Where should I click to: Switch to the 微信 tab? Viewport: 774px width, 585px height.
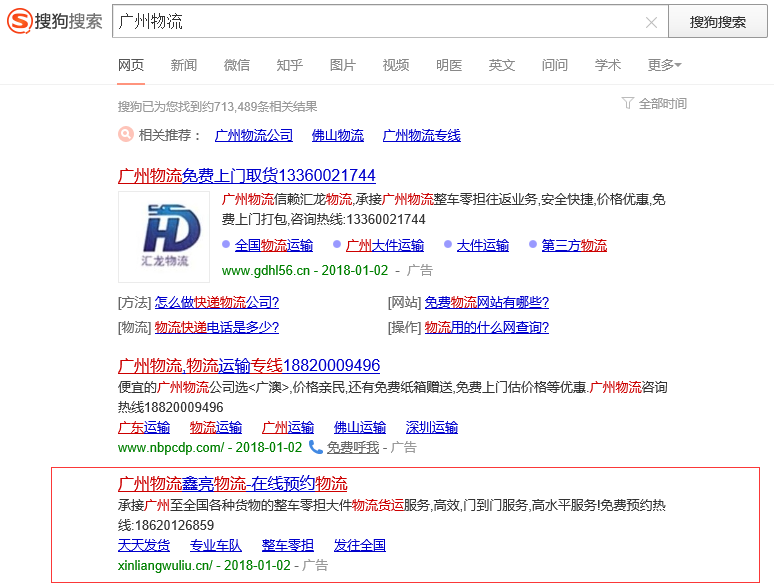[236, 65]
